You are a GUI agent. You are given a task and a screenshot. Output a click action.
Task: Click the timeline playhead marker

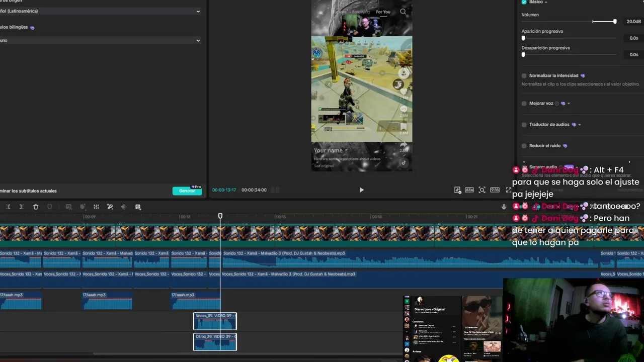coord(220,216)
